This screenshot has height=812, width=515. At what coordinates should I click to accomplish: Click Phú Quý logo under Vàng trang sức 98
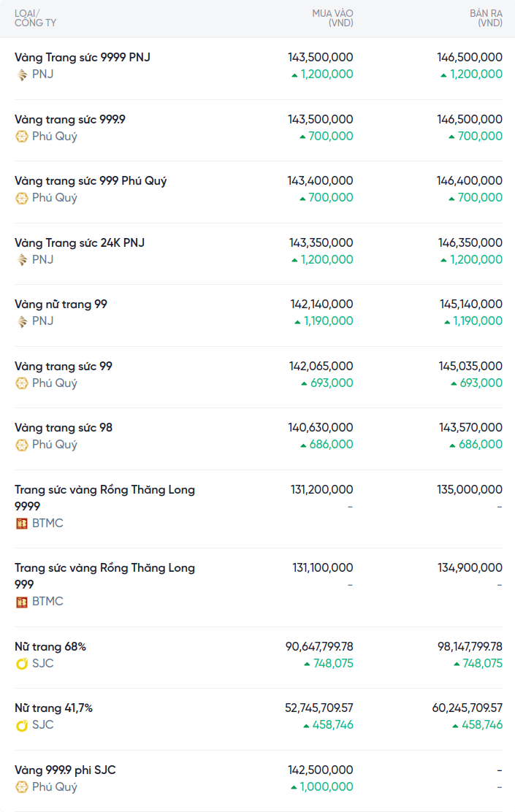pos(22,445)
